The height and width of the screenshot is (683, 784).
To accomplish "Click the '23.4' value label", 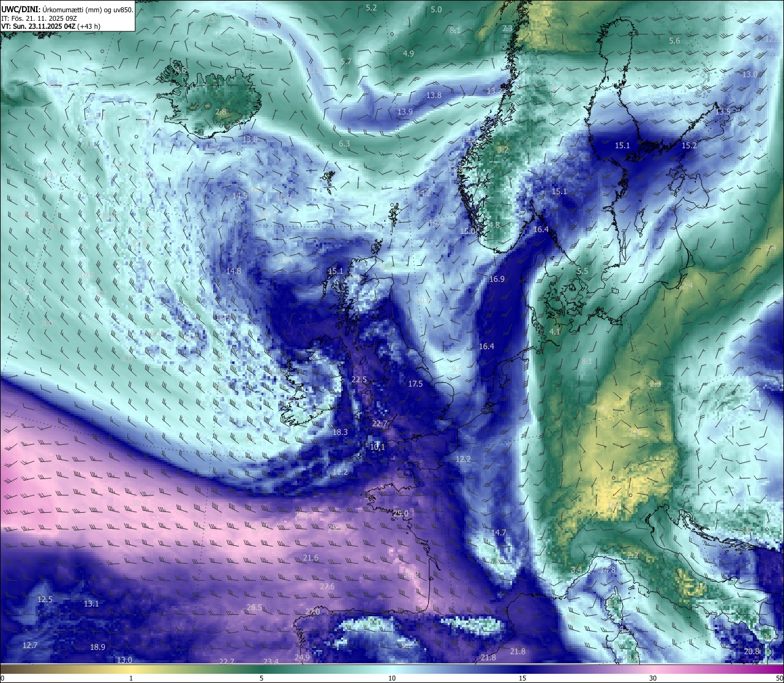I will click(271, 661).
